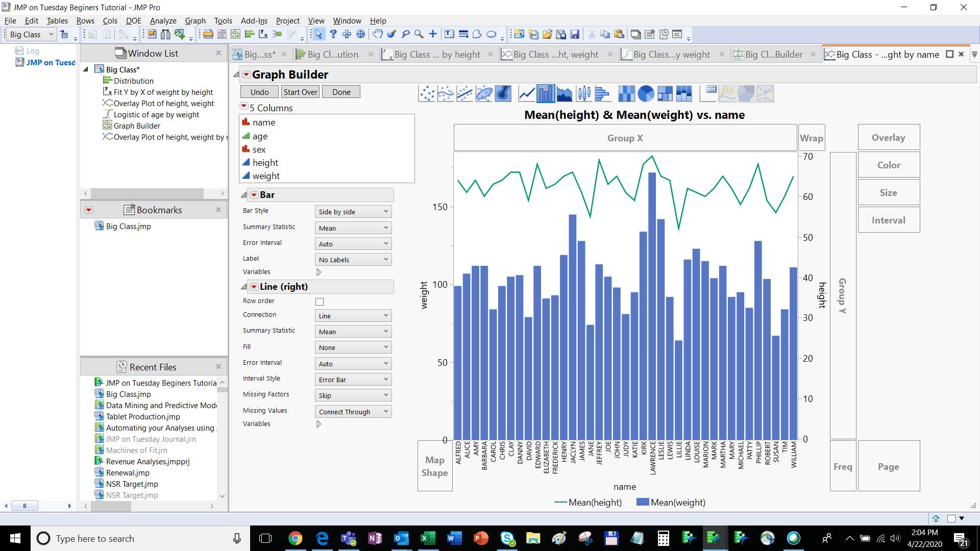
Task: Open the Graph menu
Action: coord(194,20)
